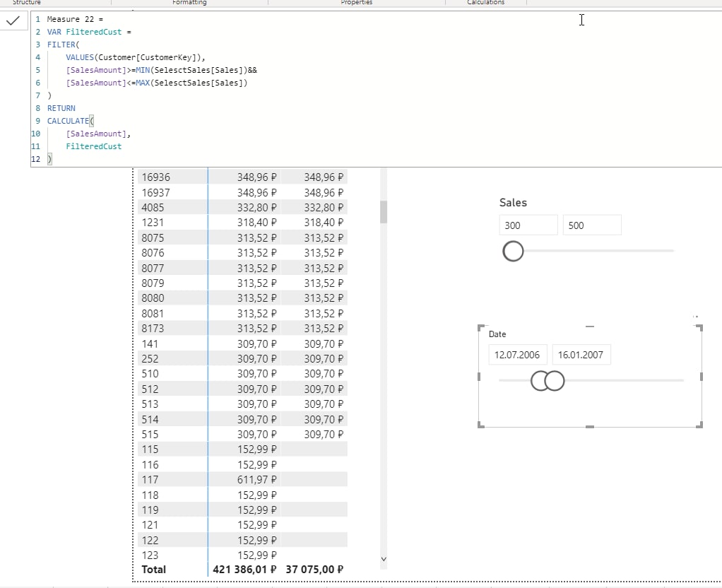
Task: Click the right handle of the Date slider
Action: coord(555,381)
